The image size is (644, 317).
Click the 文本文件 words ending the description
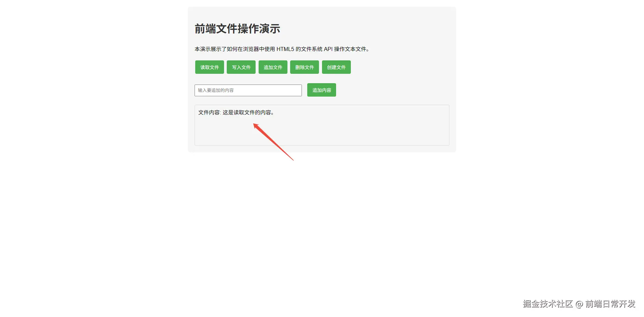pos(356,49)
